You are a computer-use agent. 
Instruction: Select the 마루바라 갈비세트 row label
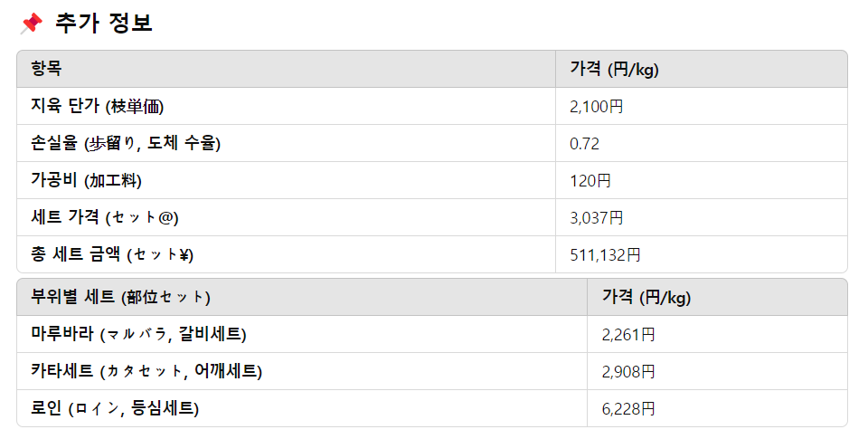pos(138,334)
